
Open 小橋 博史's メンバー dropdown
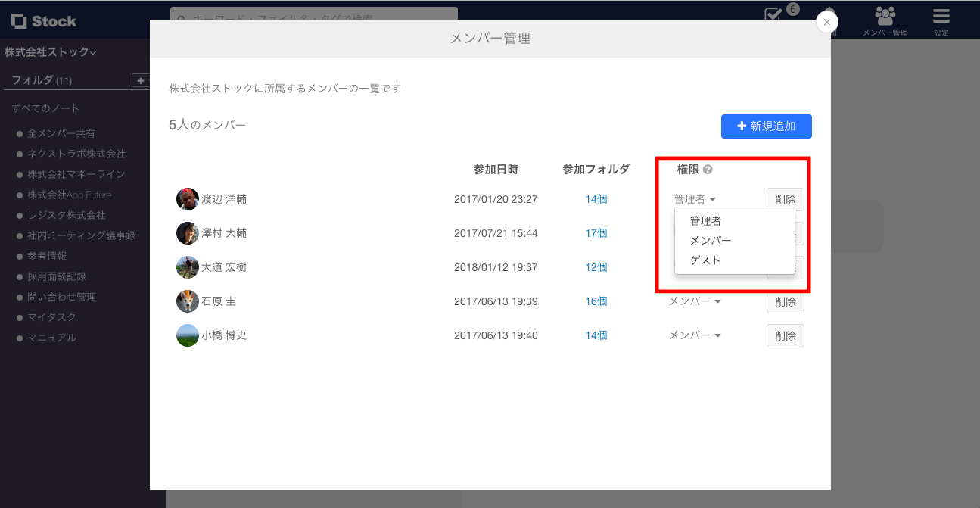tap(695, 335)
